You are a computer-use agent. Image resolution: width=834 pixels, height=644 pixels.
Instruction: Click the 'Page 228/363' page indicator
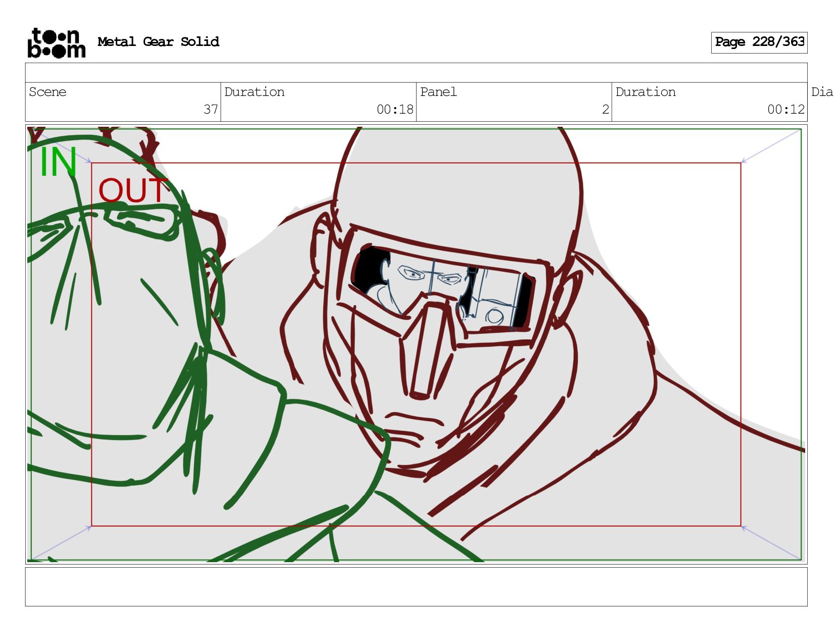point(759,42)
